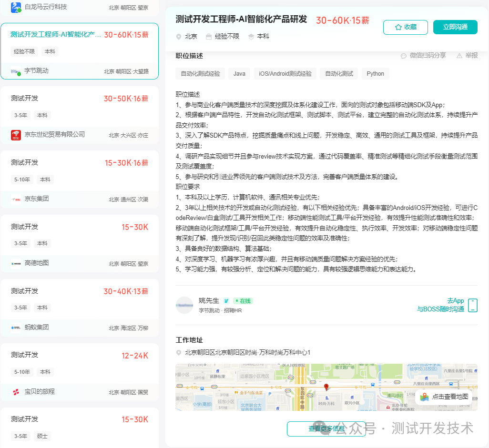
Task: Click the 自动化测试 skill tag
Action: (339, 74)
